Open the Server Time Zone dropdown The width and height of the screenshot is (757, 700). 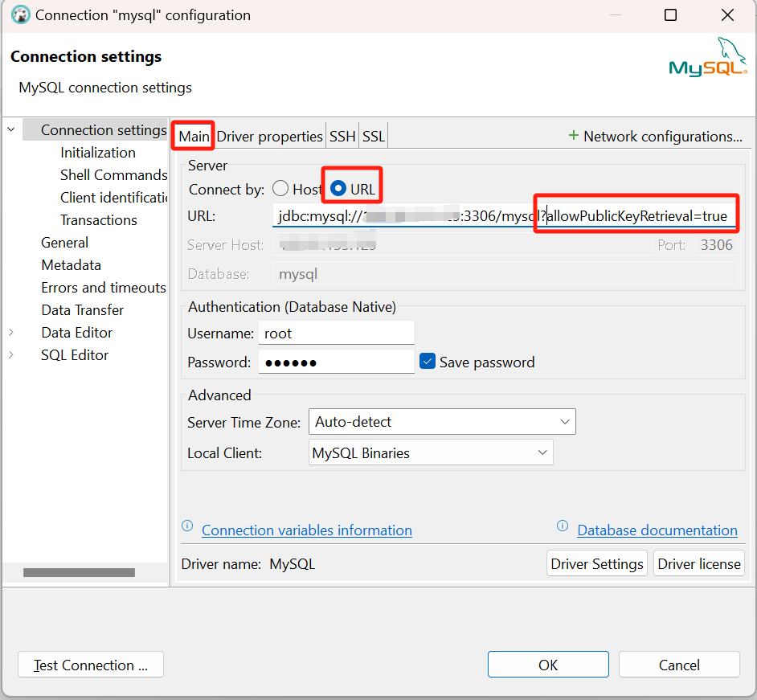(x=442, y=422)
